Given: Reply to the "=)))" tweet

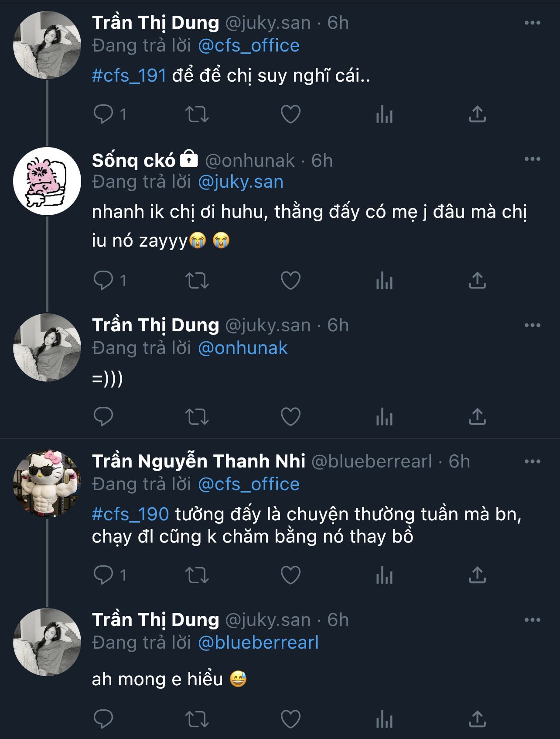Looking at the screenshot, I should click(104, 416).
